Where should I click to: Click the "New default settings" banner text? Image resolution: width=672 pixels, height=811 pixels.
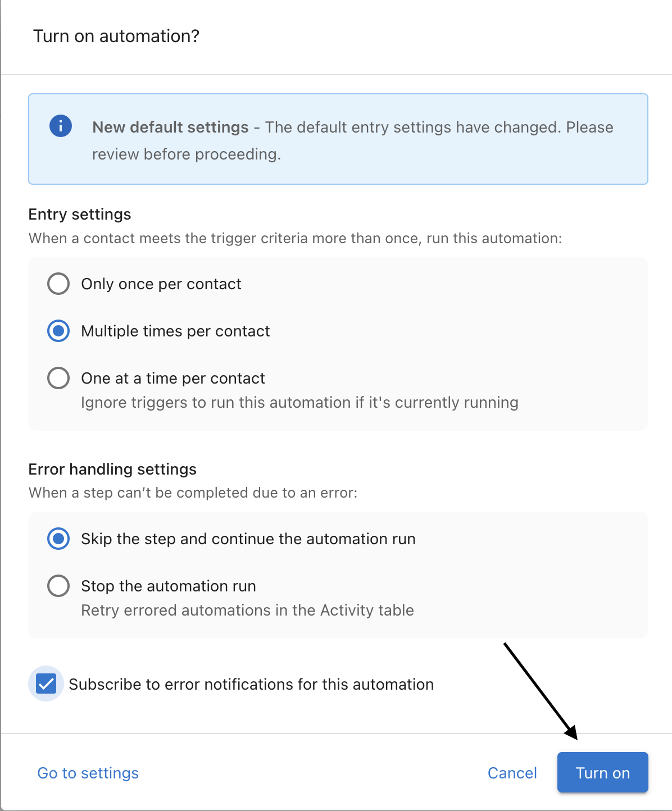pos(170,127)
